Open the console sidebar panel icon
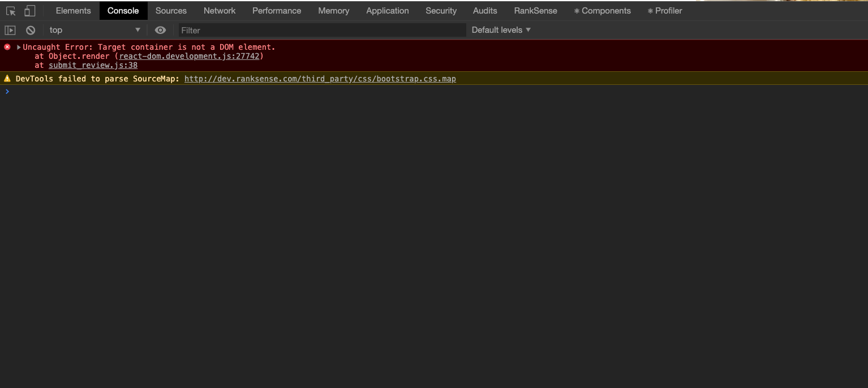 pyautogui.click(x=10, y=29)
